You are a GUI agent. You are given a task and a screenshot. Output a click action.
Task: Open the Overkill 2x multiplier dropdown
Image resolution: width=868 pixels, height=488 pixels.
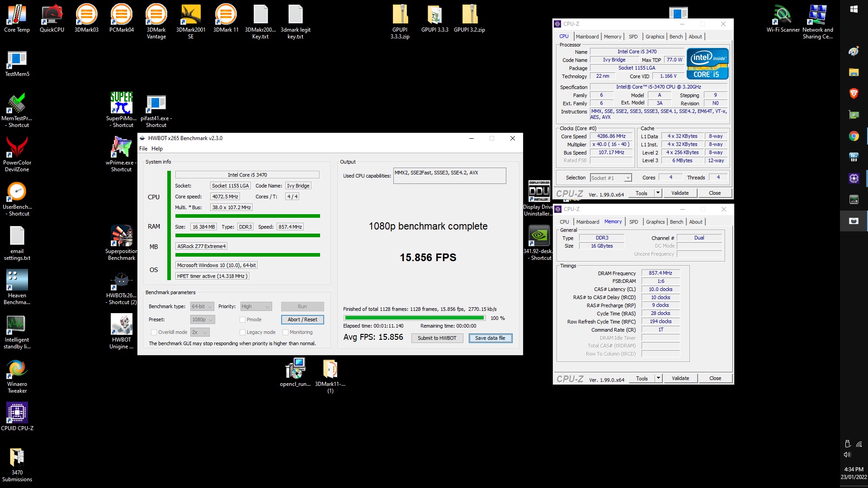(x=200, y=332)
